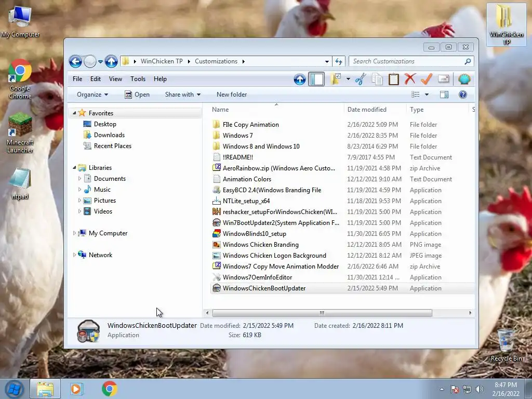Select Recent Places in Favorites
Viewport: 532px width, 399px height.
point(113,146)
